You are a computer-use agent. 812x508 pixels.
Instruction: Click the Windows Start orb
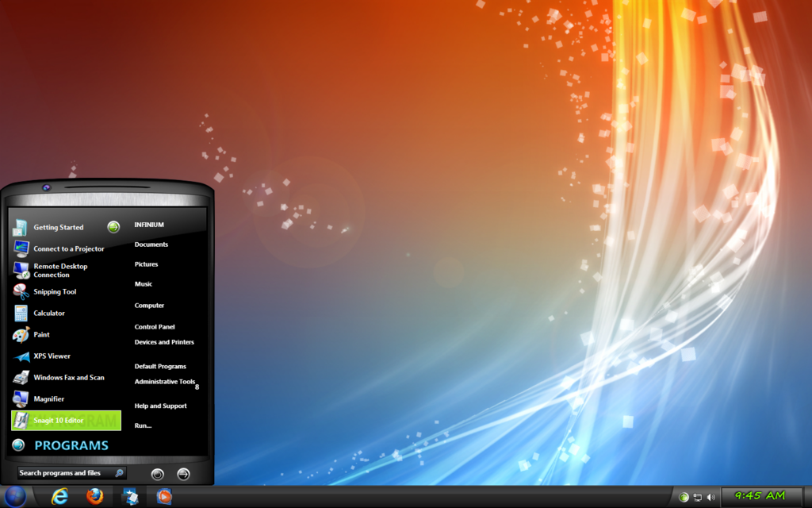pos(15,497)
